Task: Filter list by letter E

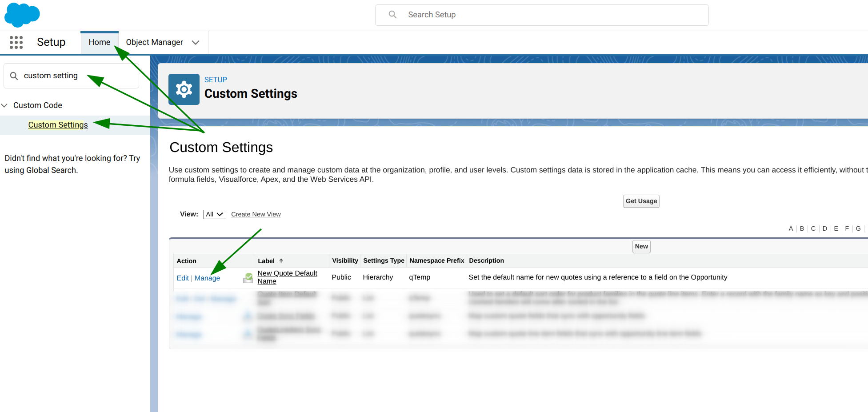Action: click(836, 229)
